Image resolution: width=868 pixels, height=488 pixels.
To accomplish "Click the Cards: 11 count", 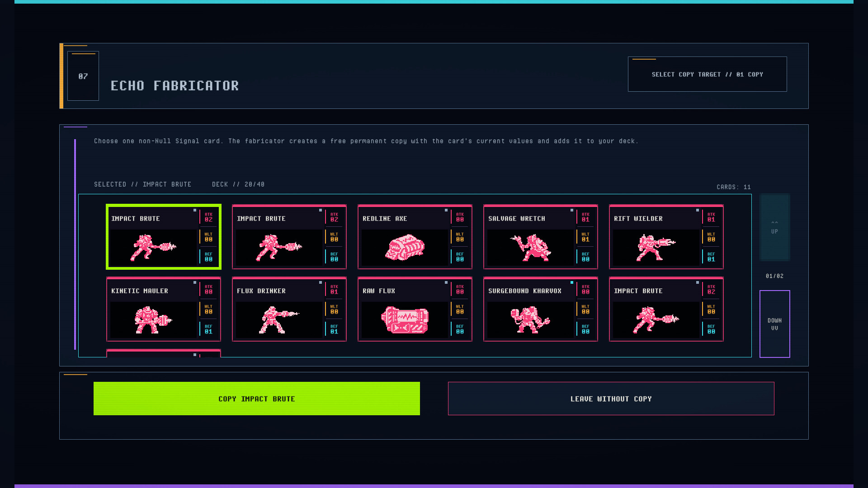I will (x=734, y=187).
